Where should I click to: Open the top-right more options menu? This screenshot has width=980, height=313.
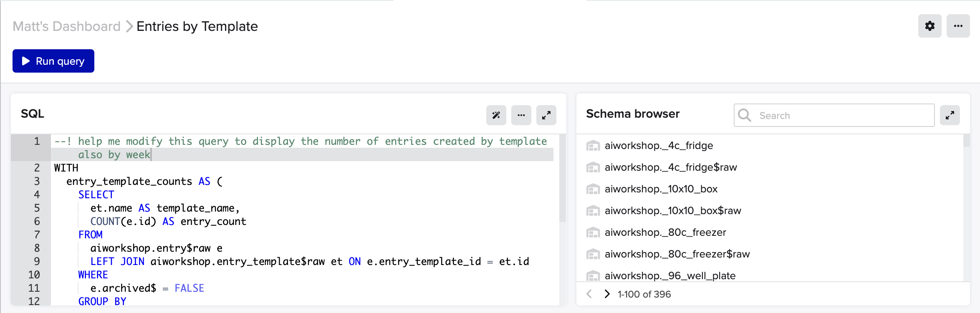(x=958, y=26)
